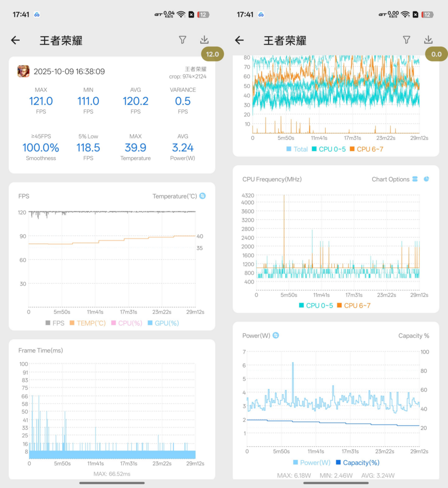This screenshot has width=448, height=488.
Task: Toggle the Capacity(%) legend color swatch
Action: 338,462
